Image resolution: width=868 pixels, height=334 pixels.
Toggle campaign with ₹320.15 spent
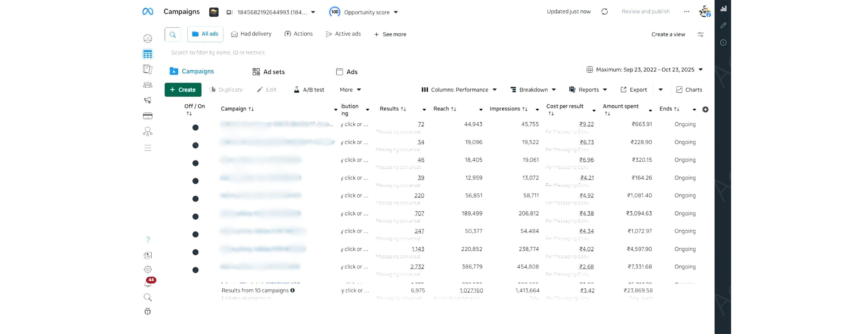click(195, 163)
